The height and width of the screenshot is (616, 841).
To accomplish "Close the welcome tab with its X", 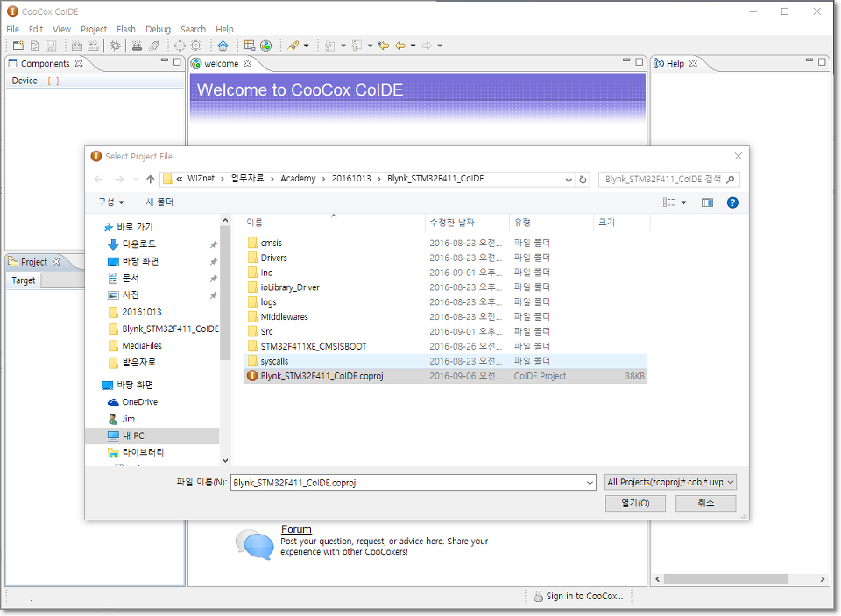I will [247, 63].
